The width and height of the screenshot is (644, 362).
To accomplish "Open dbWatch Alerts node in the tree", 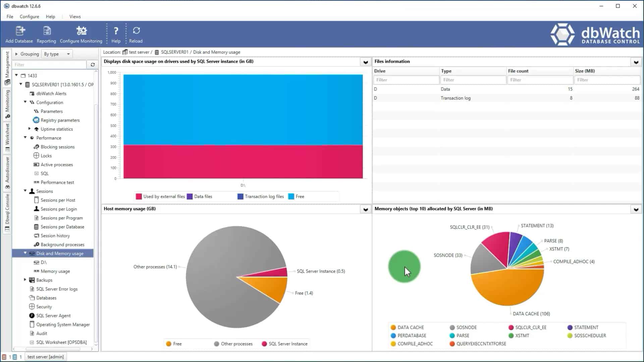I will point(51,94).
